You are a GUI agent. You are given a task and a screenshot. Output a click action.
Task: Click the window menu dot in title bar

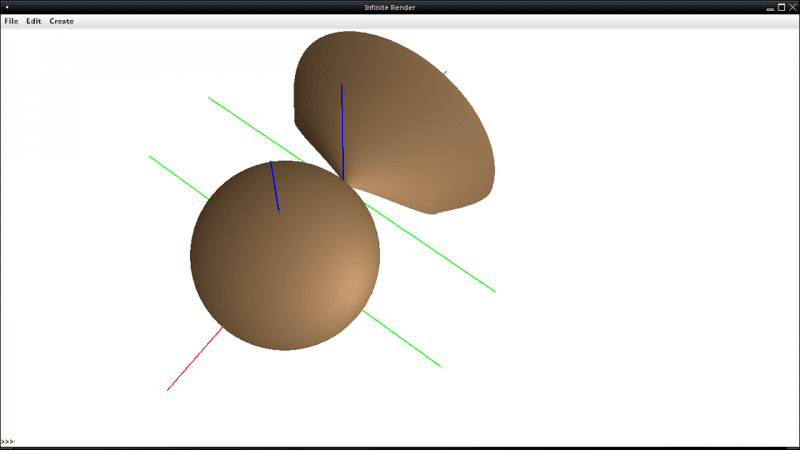point(7,7)
